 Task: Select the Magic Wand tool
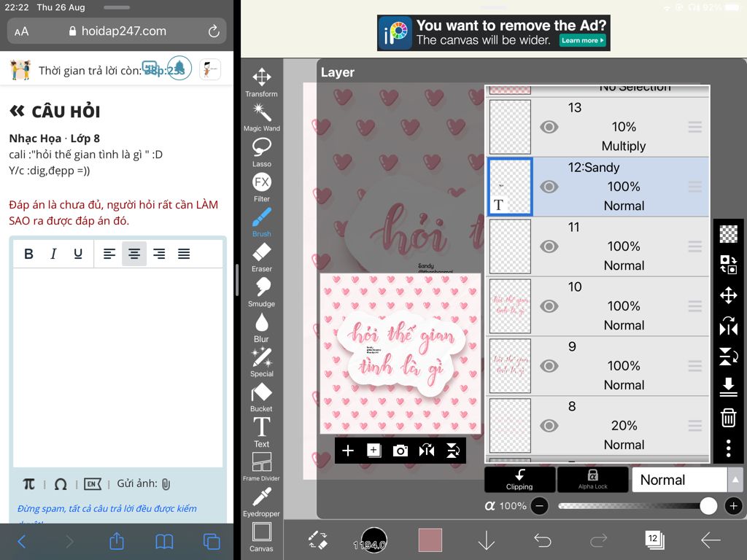click(262, 117)
